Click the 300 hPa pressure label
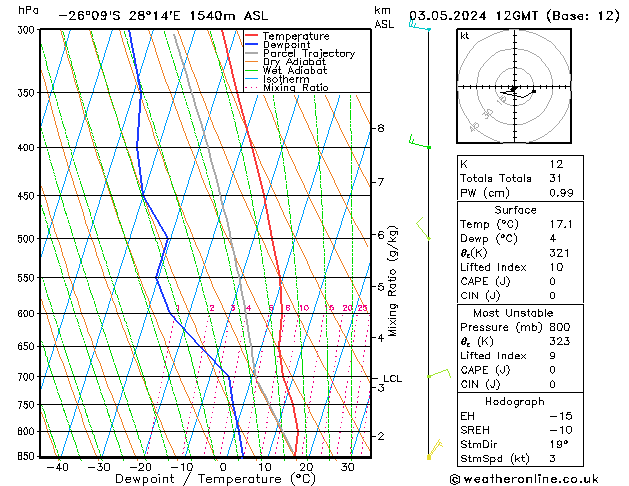 tap(28, 30)
